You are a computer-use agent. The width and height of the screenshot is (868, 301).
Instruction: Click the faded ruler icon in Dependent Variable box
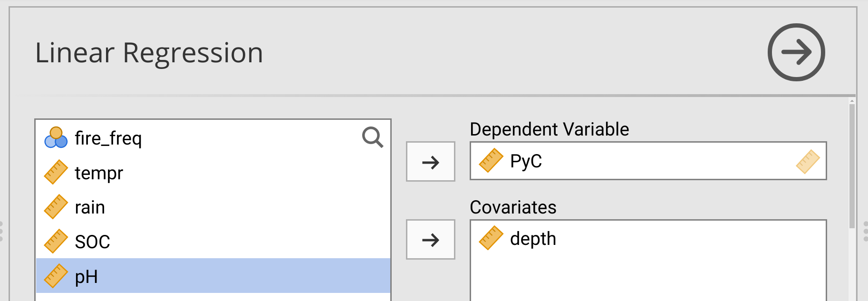coord(808,162)
